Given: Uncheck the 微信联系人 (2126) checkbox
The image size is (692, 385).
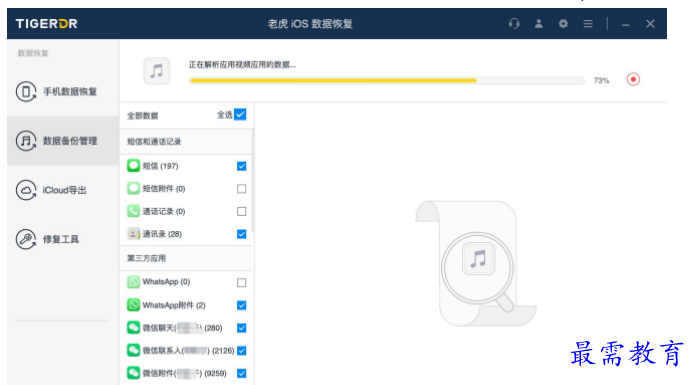Looking at the screenshot, I should tap(241, 351).
